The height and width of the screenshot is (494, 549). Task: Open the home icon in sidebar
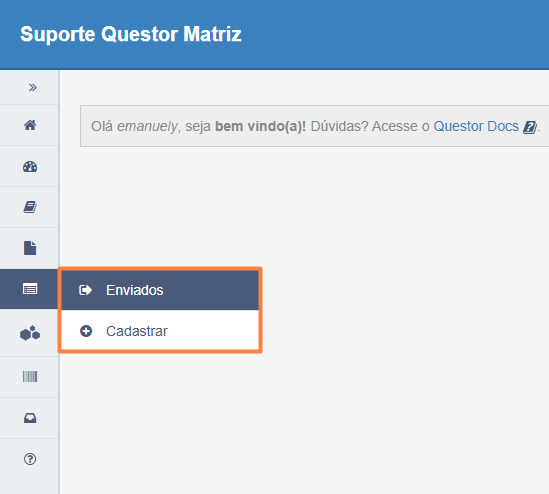30,125
